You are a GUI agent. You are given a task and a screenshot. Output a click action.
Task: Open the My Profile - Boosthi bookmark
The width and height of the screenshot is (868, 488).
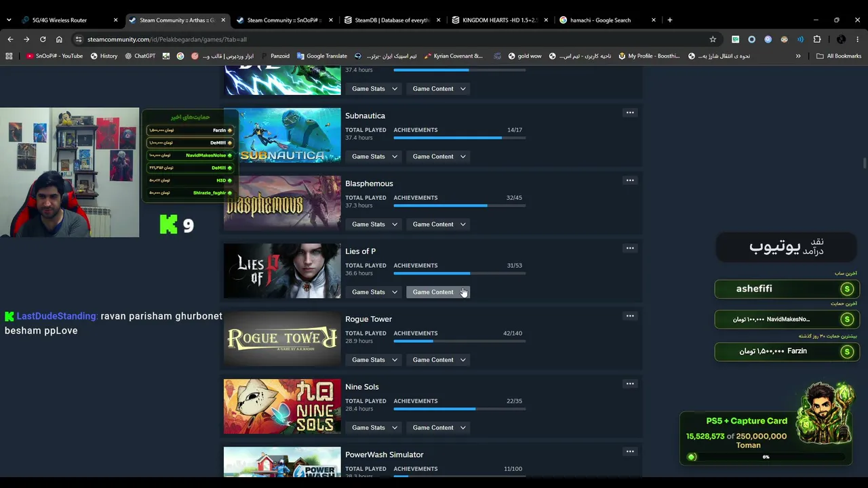pos(649,56)
